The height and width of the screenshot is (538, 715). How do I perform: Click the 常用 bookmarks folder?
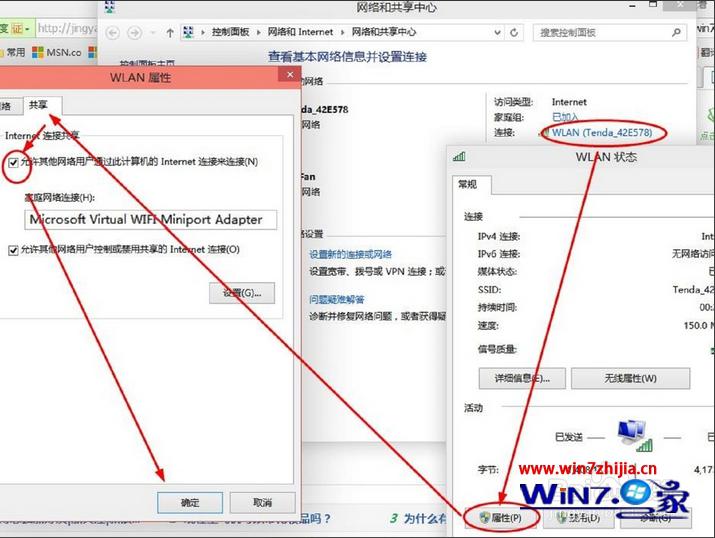click(13, 52)
